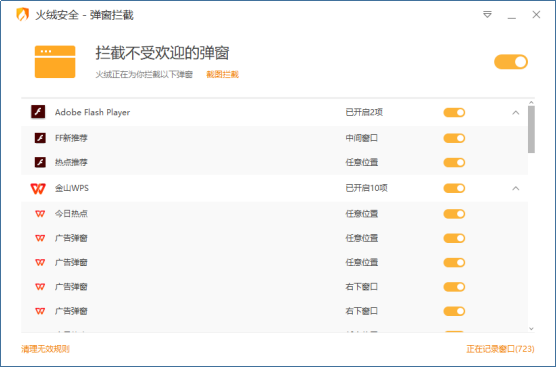Screen dimensions: 557x368
Task: Click the 金山WPS group icon
Action: coord(38,188)
